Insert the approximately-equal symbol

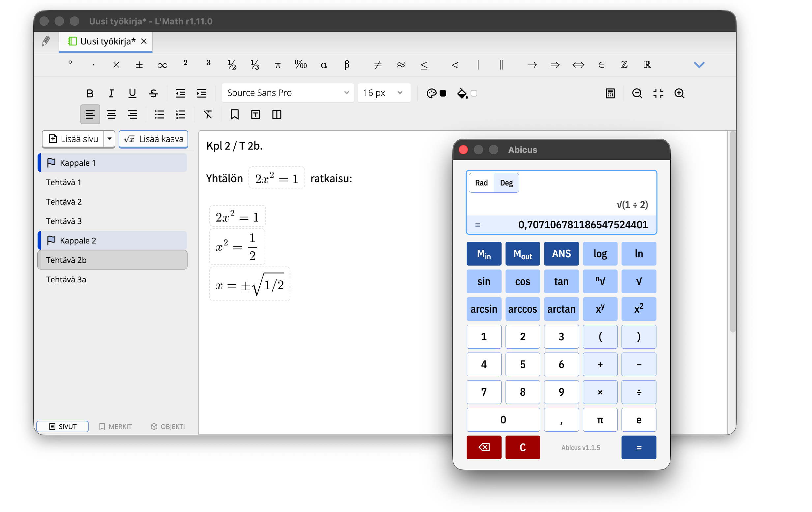coord(401,65)
